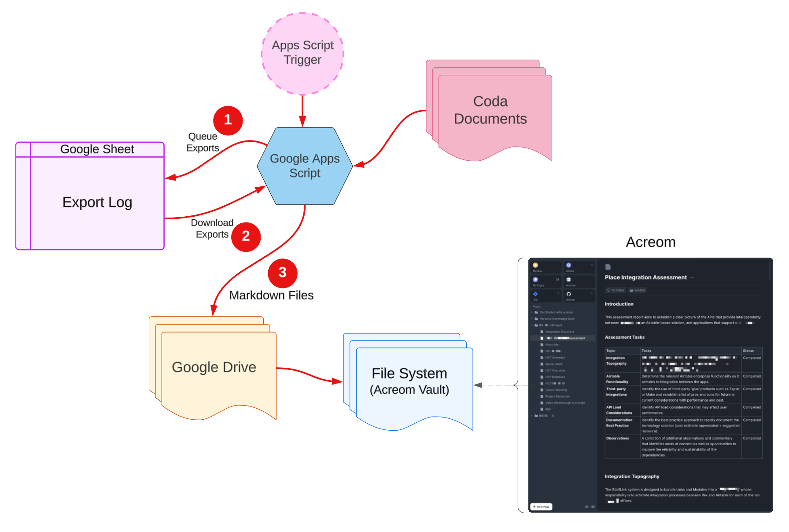789x532 pixels.
Task: Click the new folder icon beside New Page
Action: [x=586, y=507]
